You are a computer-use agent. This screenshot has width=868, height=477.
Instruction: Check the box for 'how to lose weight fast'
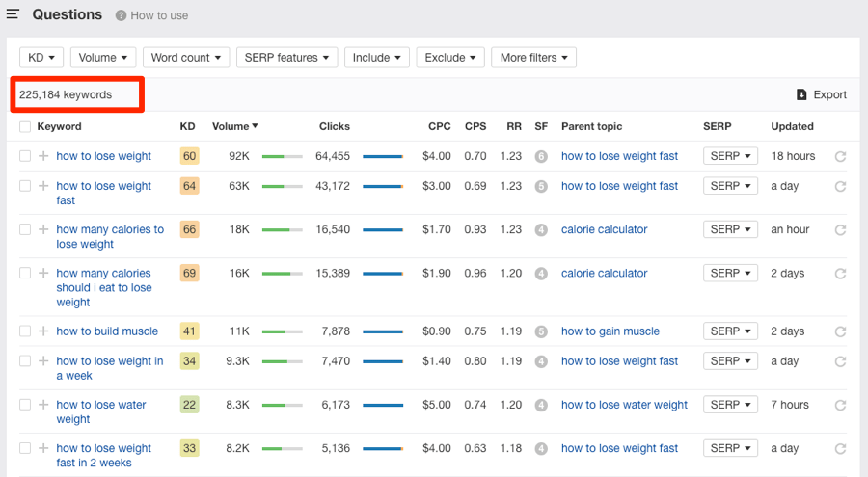click(25, 187)
